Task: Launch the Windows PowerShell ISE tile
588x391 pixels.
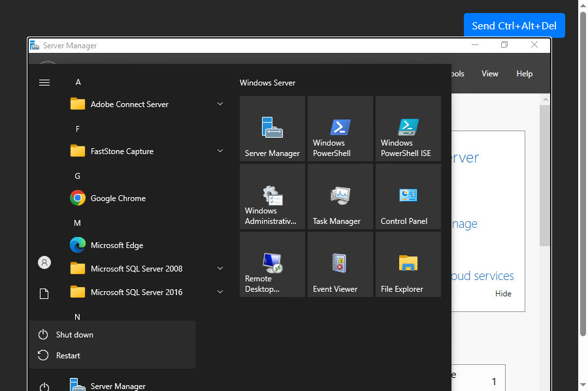Action: click(x=408, y=129)
